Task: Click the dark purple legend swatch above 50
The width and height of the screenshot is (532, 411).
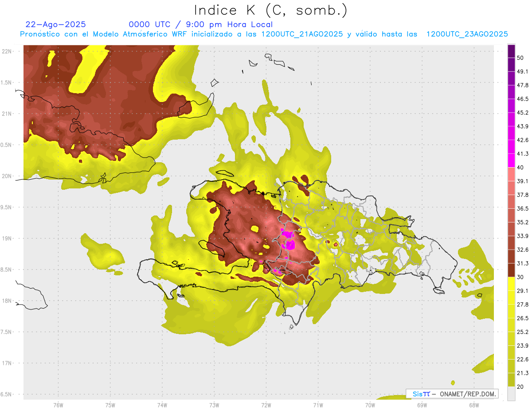Action: tap(512, 51)
